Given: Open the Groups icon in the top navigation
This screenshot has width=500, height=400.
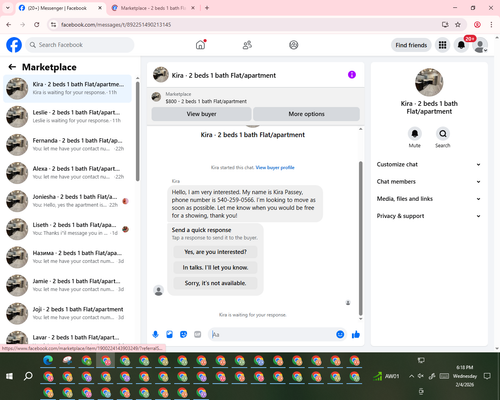Looking at the screenshot, I should point(294,45).
